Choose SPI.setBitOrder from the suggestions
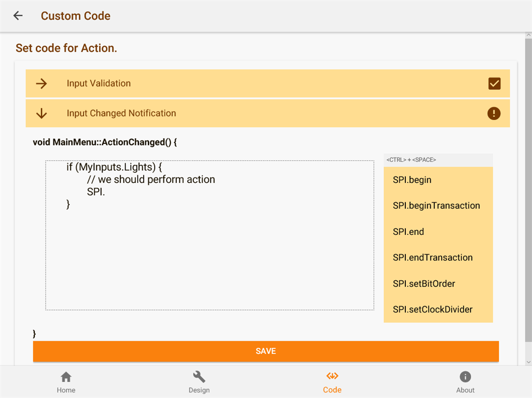This screenshot has width=532, height=398. pos(424,284)
